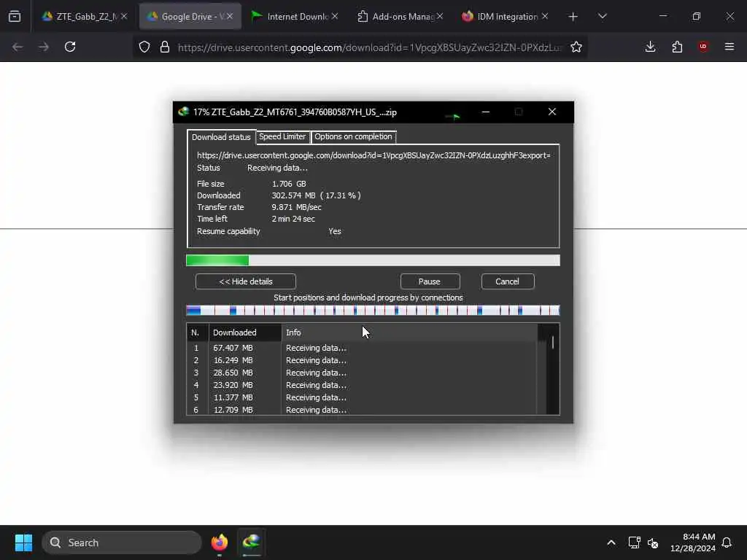Select connection 6 row 12.709 MB
This screenshot has height=560, width=747.
(x=362, y=410)
